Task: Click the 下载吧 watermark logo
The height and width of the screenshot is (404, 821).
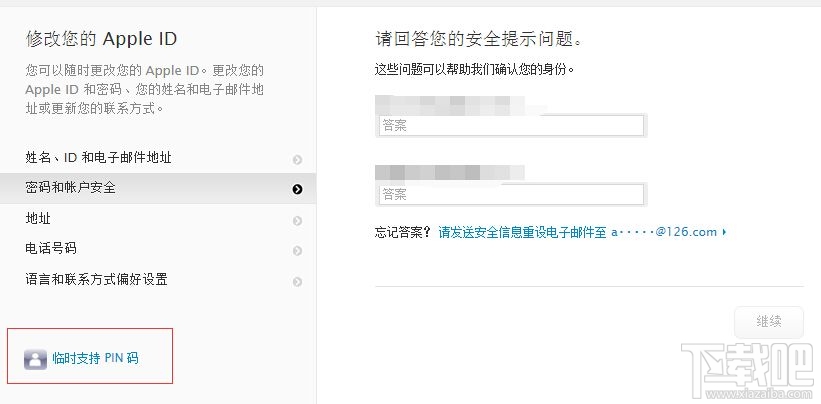Action: pyautogui.click(x=748, y=370)
